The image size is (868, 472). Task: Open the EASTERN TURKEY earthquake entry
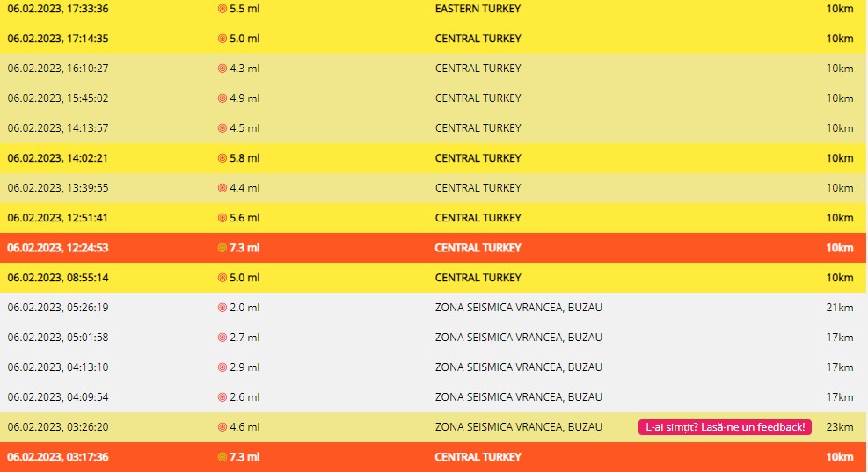click(x=478, y=9)
